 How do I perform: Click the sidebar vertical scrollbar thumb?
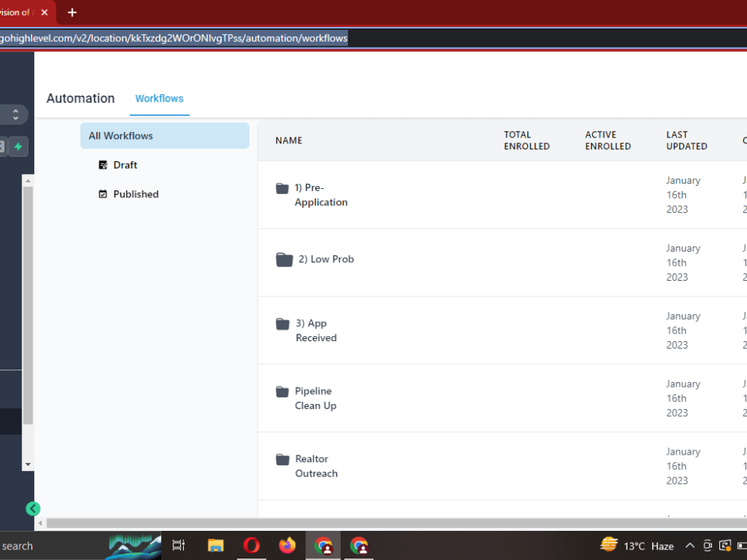click(x=28, y=305)
